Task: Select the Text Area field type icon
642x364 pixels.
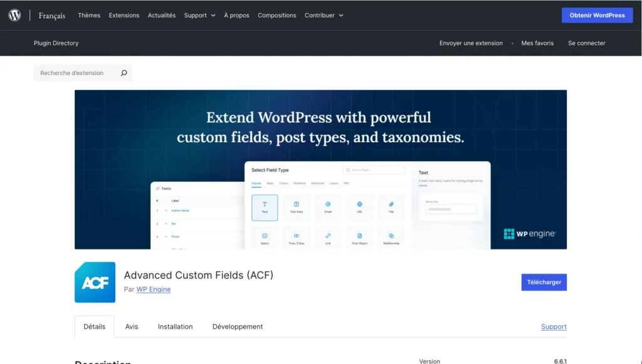Action: point(296,207)
